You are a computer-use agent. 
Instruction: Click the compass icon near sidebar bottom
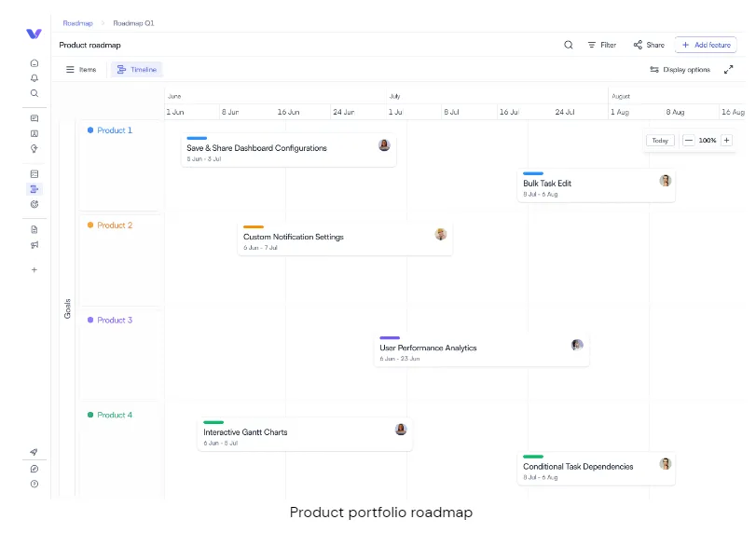pos(34,469)
